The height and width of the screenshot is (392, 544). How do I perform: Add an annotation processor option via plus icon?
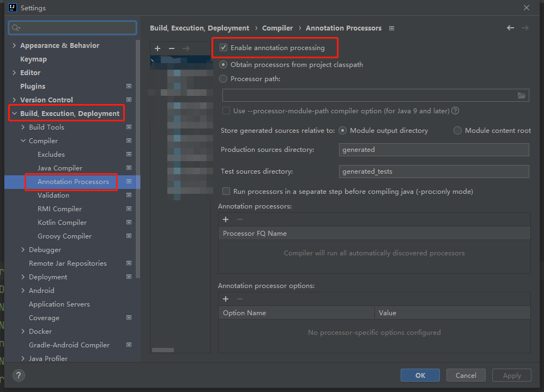[x=226, y=298]
